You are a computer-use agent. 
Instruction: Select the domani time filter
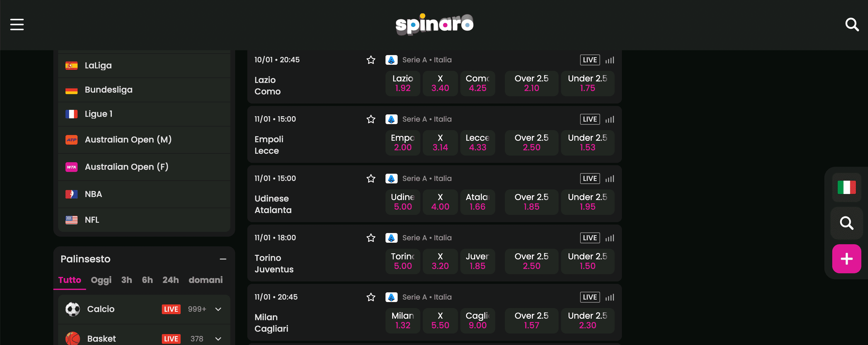point(205,280)
